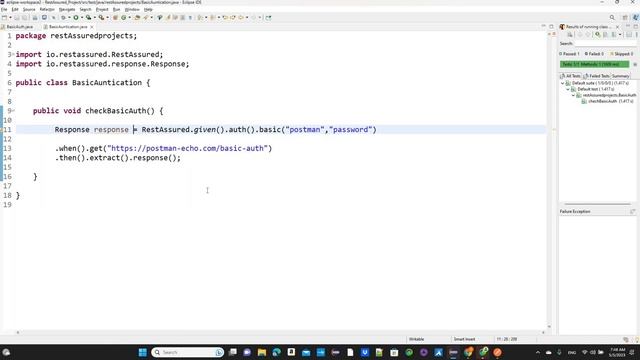
Task: Collapse the Default suite tree node
Action: [562, 83]
